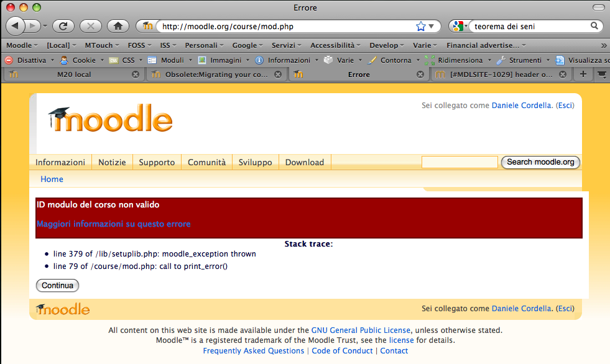Expand the Moodle bookmarks folder

pyautogui.click(x=22, y=45)
